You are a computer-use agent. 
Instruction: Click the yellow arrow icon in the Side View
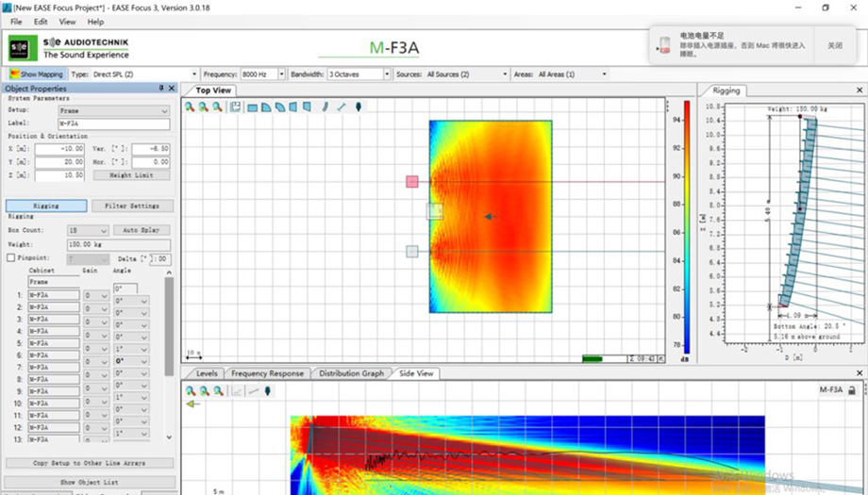tap(193, 404)
